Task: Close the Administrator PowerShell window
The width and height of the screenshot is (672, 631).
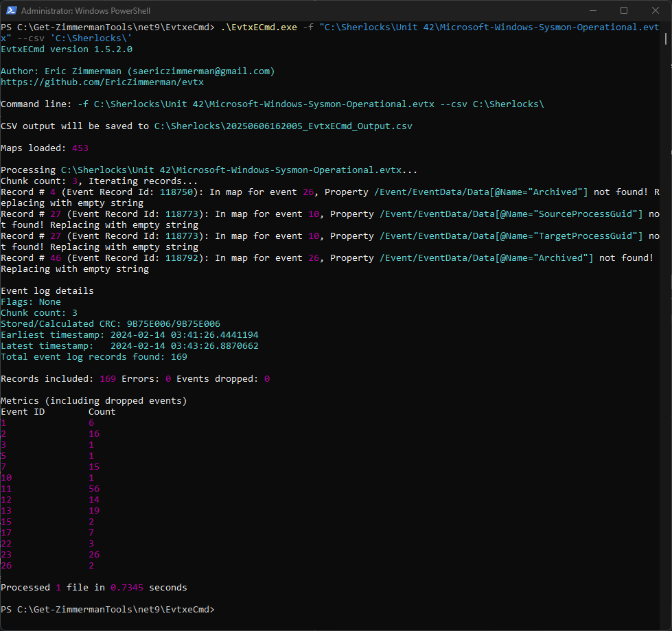Action: click(x=656, y=10)
